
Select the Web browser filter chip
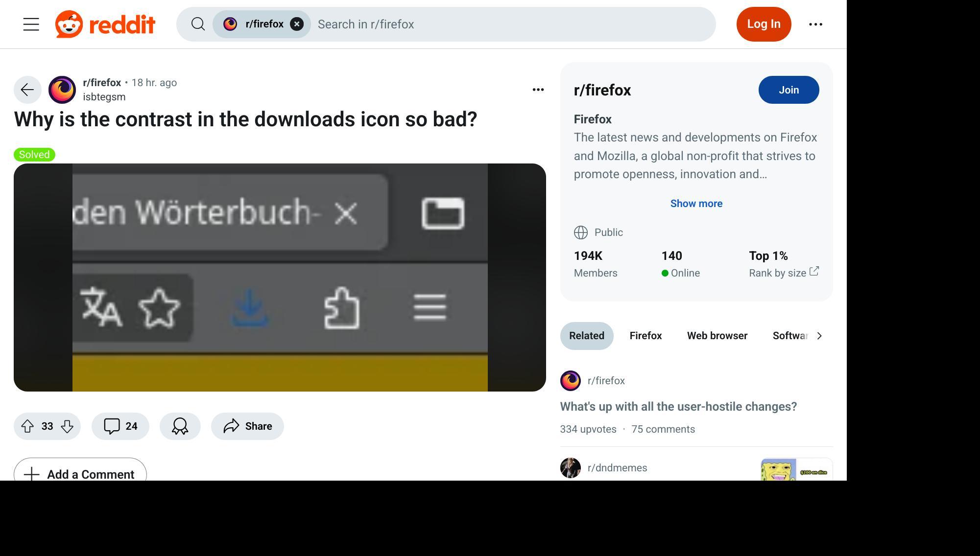(x=717, y=336)
